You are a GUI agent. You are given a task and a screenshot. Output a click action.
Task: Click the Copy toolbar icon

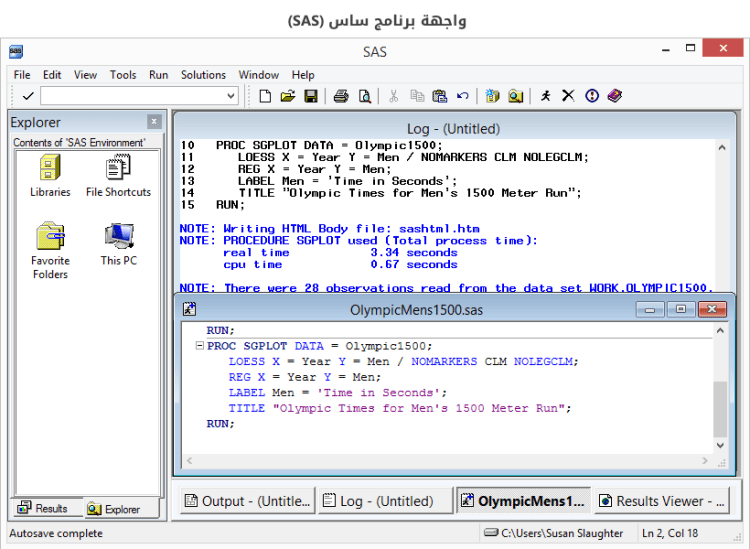(417, 96)
